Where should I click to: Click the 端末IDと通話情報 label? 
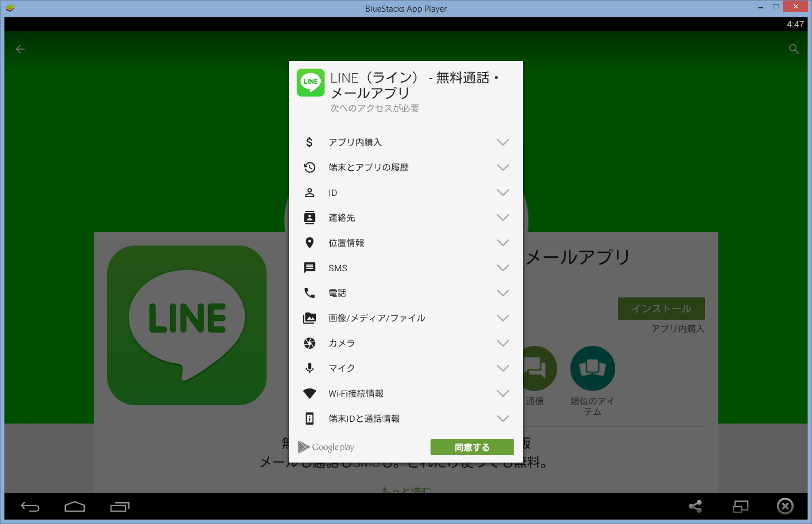[364, 419]
